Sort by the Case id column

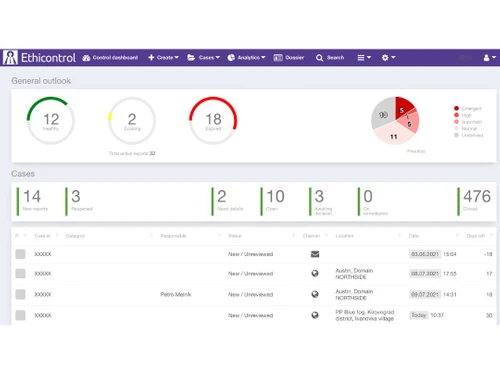[42, 236]
